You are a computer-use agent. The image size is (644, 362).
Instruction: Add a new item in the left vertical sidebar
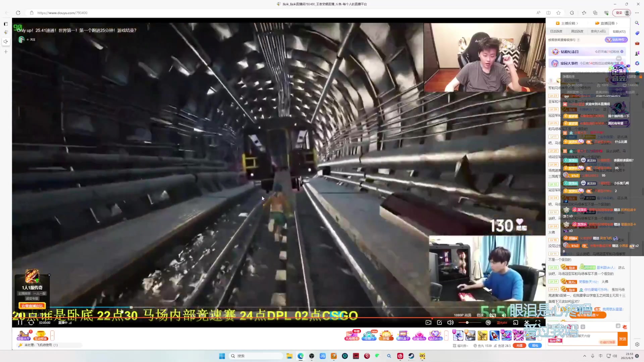tap(6, 52)
